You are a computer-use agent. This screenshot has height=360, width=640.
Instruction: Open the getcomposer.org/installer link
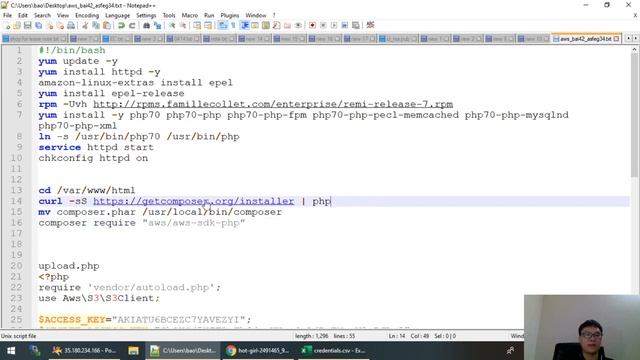tap(193, 201)
